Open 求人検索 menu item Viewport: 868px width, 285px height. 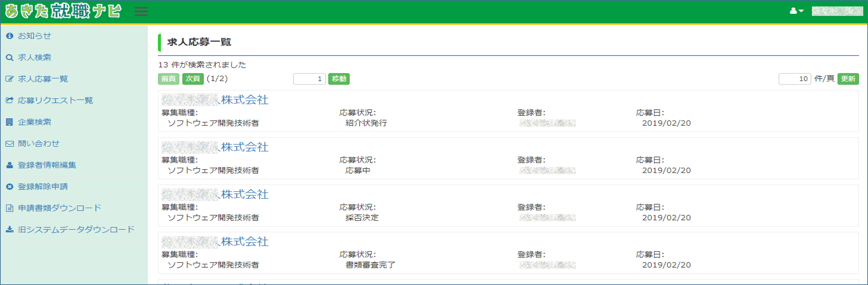[34, 57]
